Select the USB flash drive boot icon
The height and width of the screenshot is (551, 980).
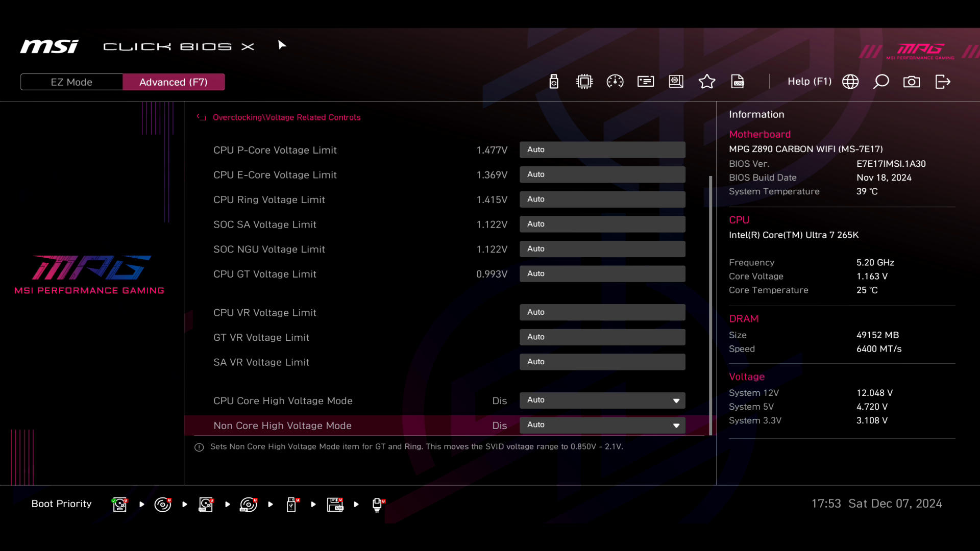[x=292, y=505]
